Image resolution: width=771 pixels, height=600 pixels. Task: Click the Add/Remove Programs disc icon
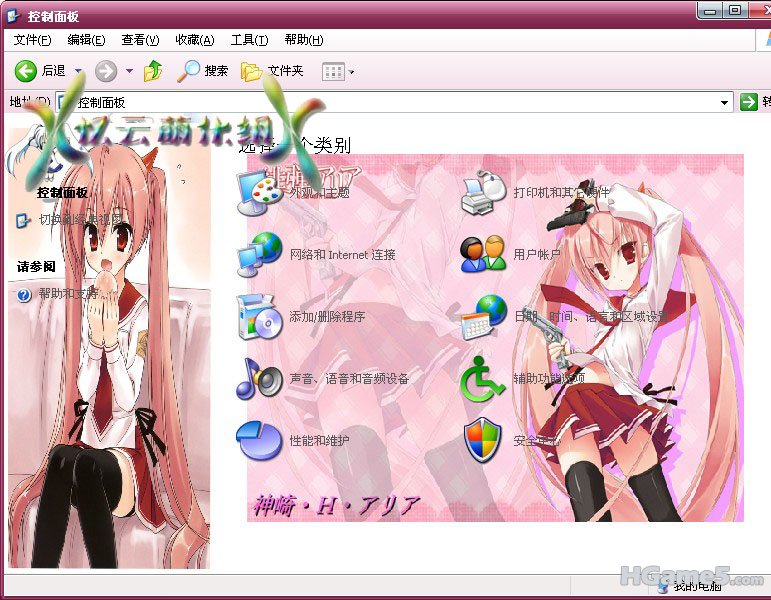click(259, 317)
